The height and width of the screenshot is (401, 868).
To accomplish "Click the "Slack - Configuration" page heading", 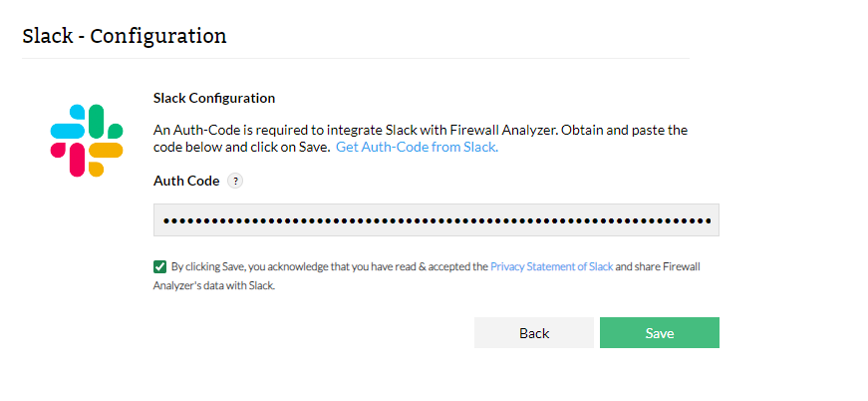I will [x=125, y=37].
